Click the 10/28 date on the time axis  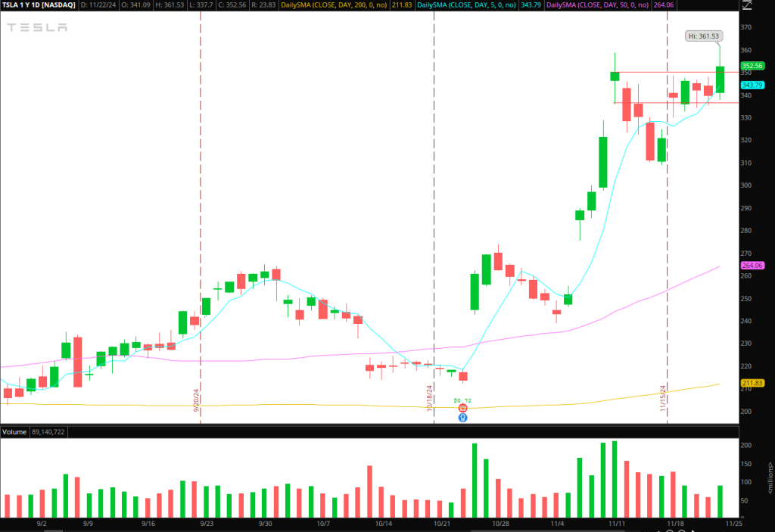click(x=500, y=524)
